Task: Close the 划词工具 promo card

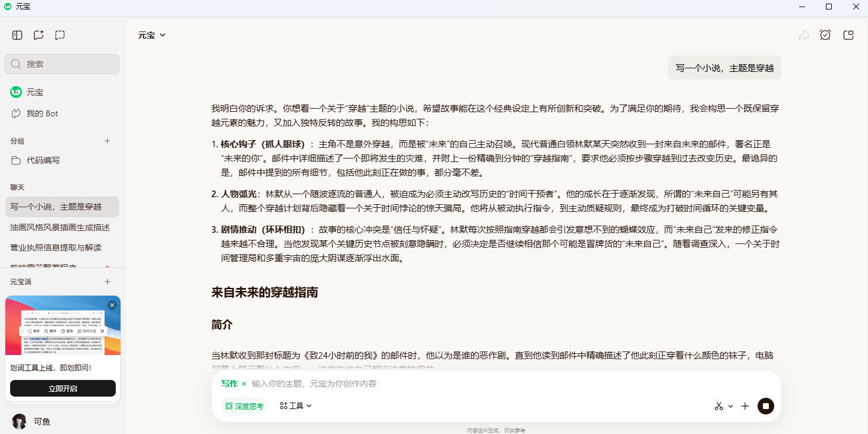Action: pyautogui.click(x=112, y=305)
